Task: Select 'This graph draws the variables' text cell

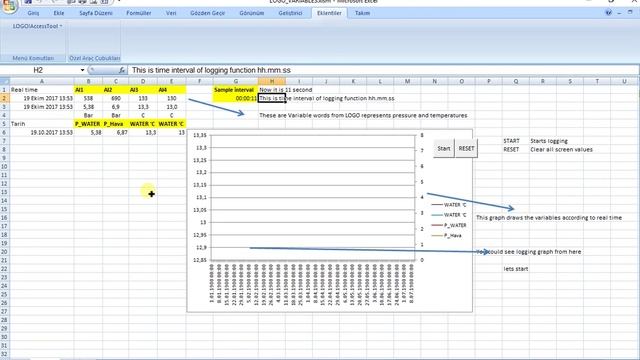Action: [549, 218]
